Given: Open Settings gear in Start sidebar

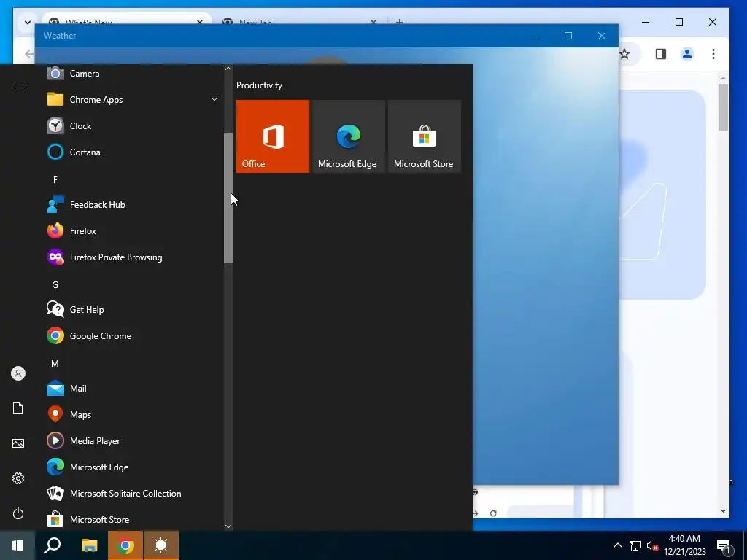Looking at the screenshot, I should [x=18, y=478].
